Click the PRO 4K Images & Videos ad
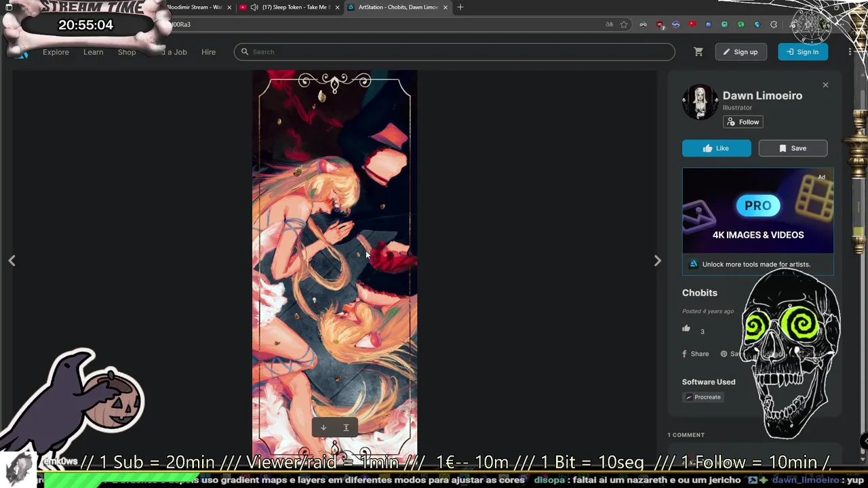The image size is (868, 488). click(x=757, y=211)
